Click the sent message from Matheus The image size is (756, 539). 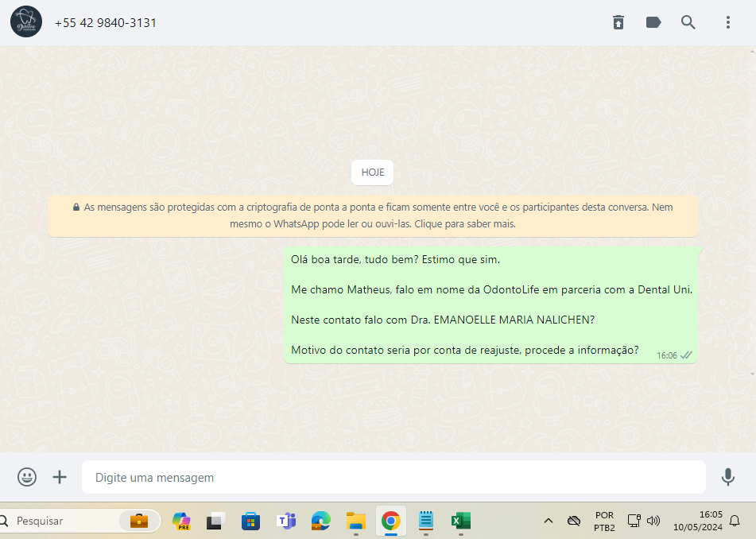[x=490, y=304]
